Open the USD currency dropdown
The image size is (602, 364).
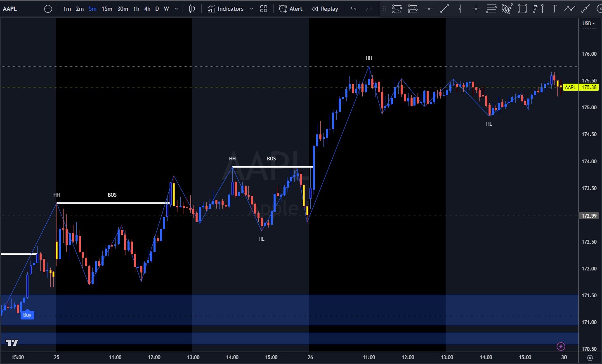(x=588, y=23)
